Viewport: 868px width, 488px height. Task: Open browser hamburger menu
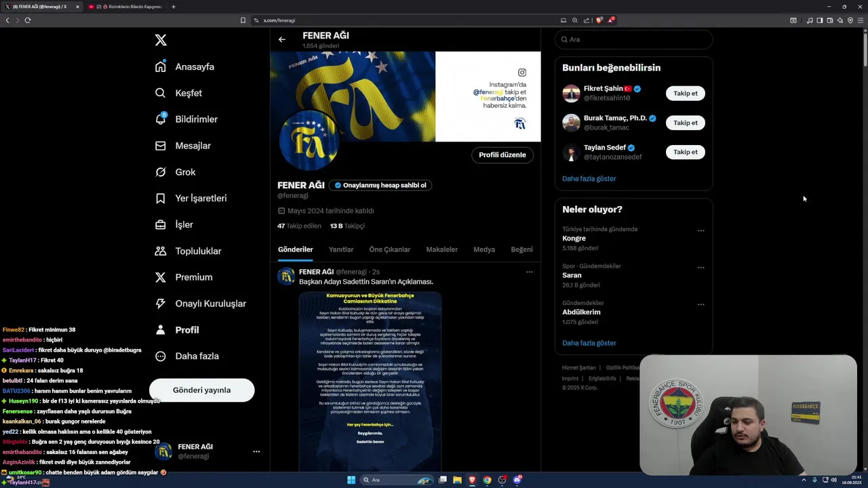(861, 20)
